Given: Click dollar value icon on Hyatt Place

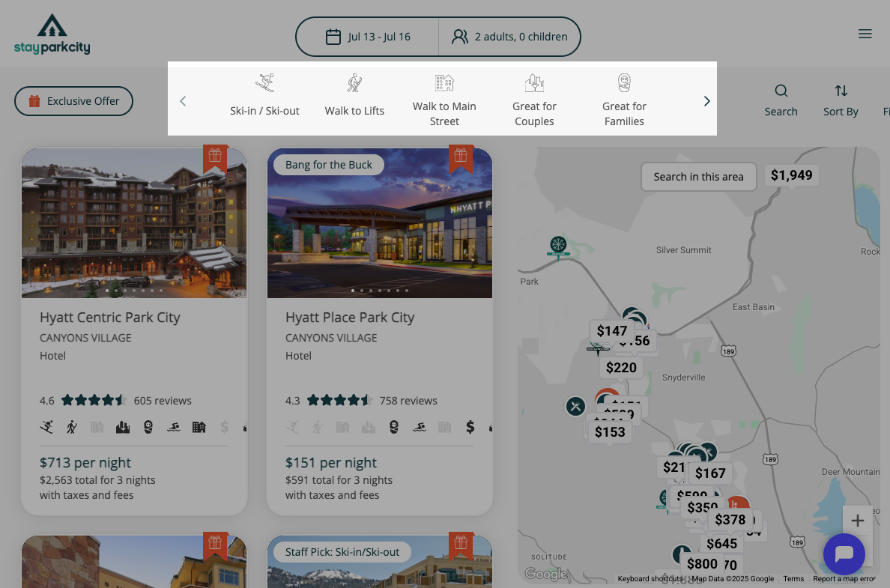Looking at the screenshot, I should pyautogui.click(x=470, y=427).
